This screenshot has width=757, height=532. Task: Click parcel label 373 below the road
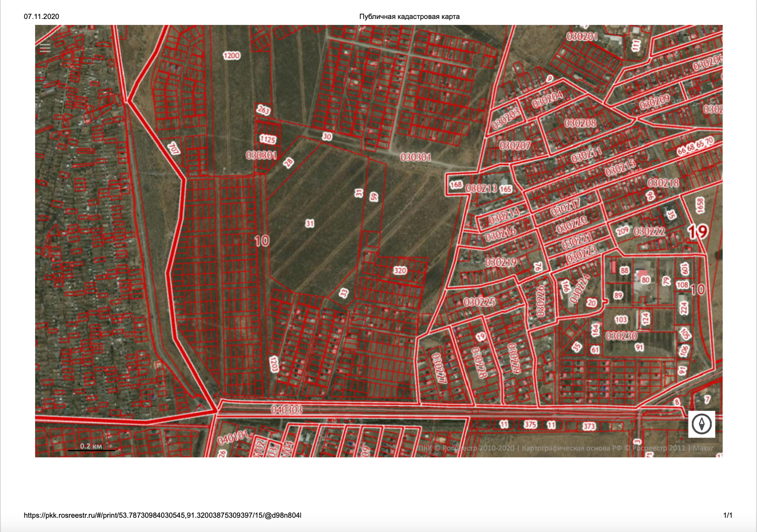(x=589, y=426)
